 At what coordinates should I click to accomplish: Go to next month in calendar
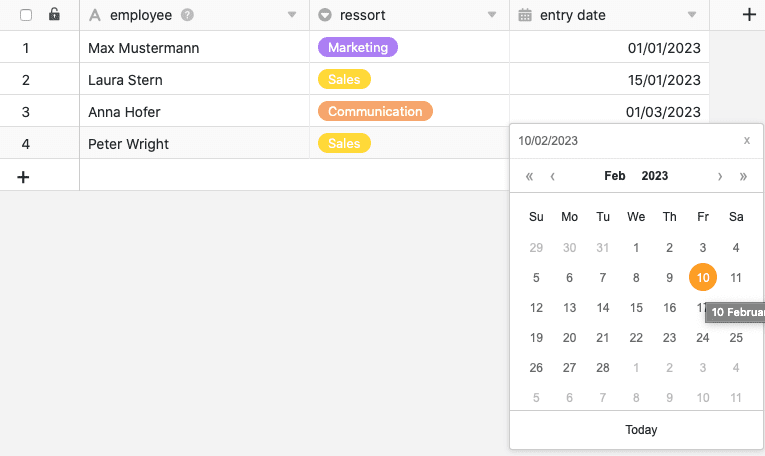[x=720, y=176]
